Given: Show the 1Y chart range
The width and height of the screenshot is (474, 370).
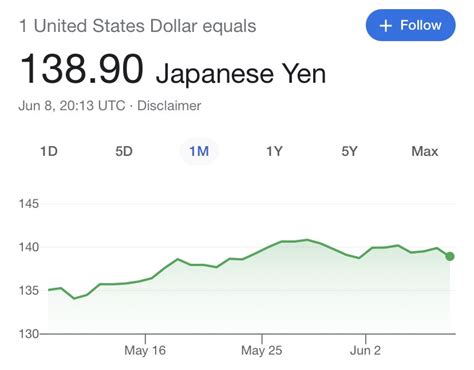Looking at the screenshot, I should (x=274, y=151).
